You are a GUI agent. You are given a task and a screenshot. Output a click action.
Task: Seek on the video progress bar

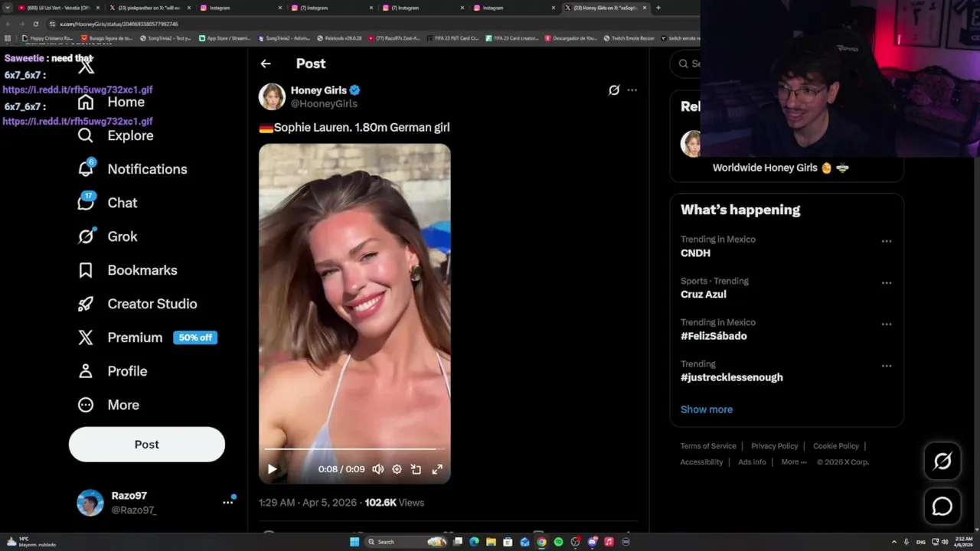click(354, 449)
